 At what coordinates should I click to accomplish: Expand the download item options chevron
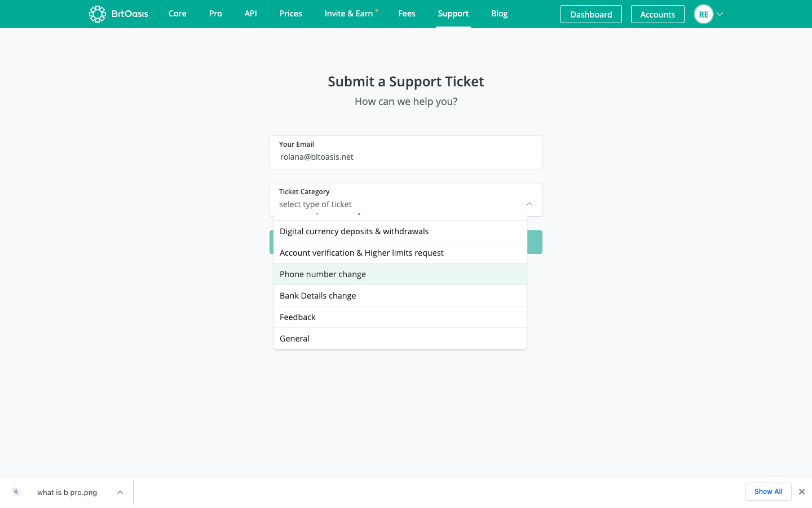120,492
